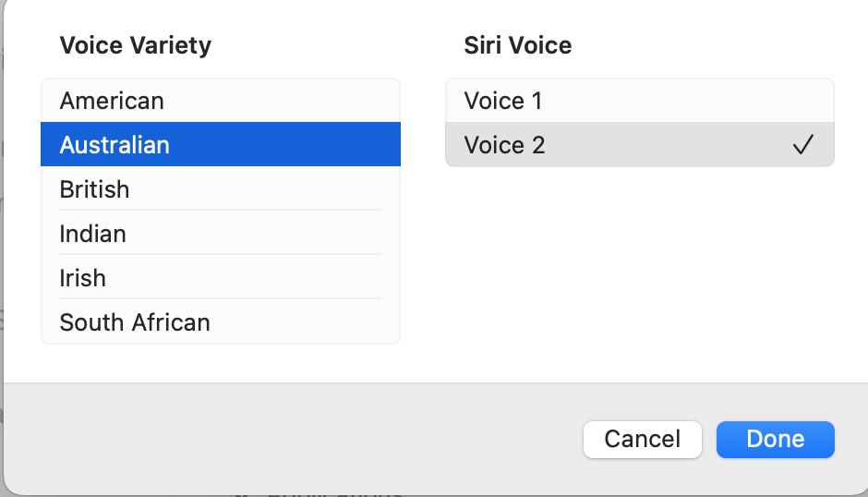Select the Indian voice variety
Image resolution: width=868 pixels, height=497 pixels.
tap(92, 234)
